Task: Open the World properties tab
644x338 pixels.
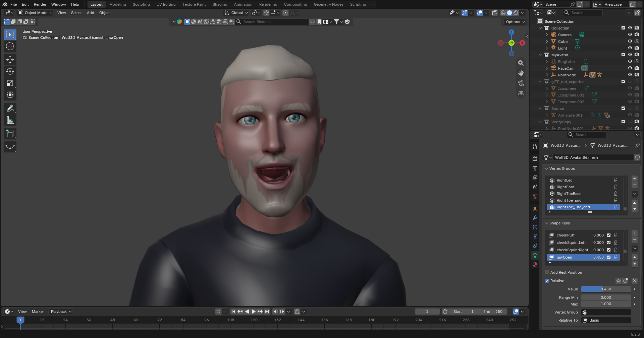Action: click(x=535, y=196)
